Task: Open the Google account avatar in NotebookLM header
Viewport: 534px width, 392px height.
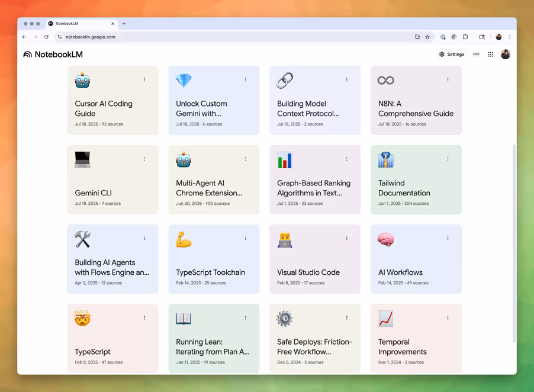Action: coord(506,54)
